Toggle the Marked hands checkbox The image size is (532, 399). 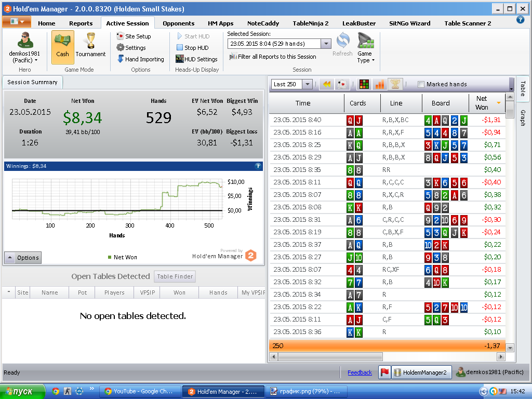click(421, 84)
